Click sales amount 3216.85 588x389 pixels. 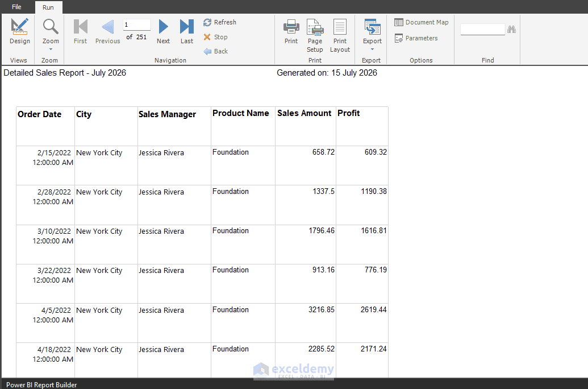click(322, 309)
